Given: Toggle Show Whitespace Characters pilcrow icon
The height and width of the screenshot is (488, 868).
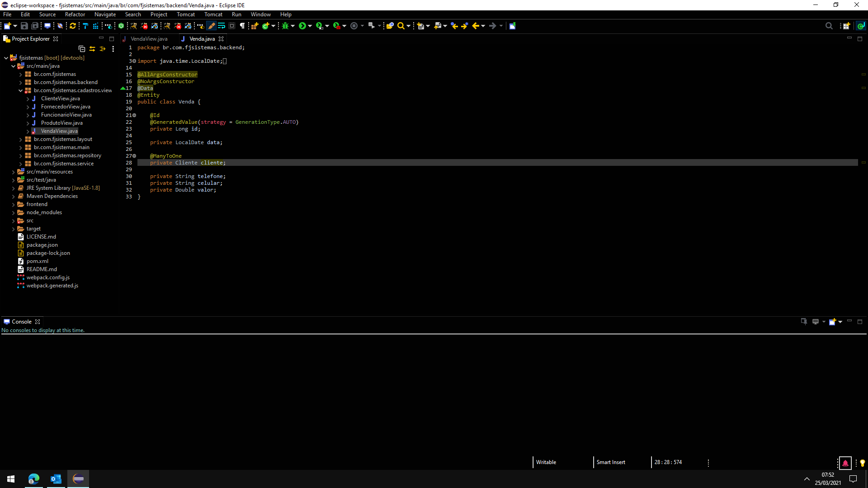Looking at the screenshot, I should coord(242,26).
